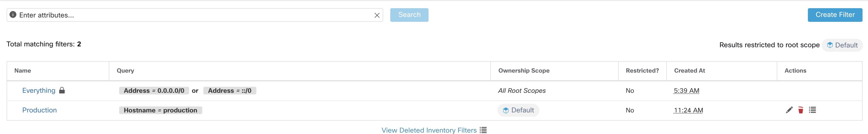Click the Create Filter button

(x=835, y=15)
